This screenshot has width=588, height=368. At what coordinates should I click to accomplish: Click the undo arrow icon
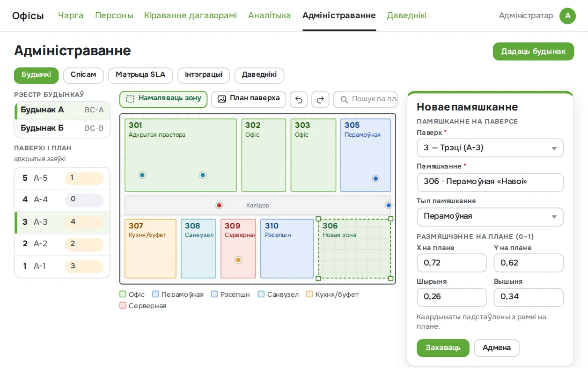[x=299, y=99]
